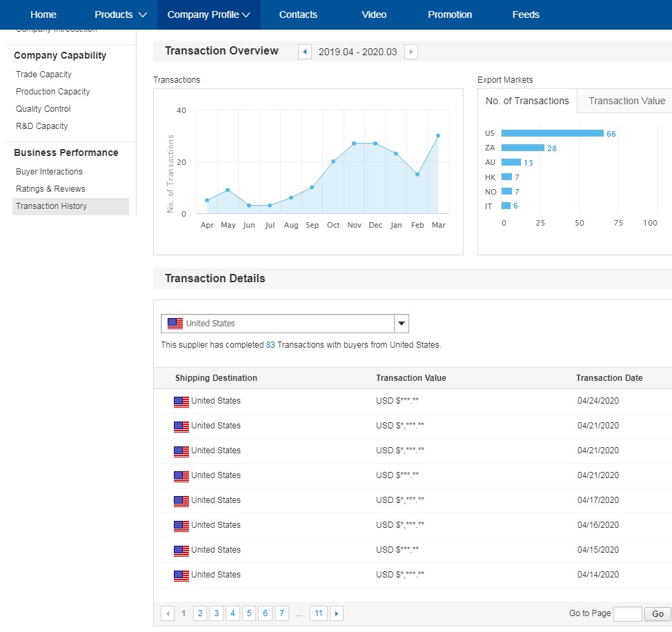Open the Contacts menu item
Screen dimensions: 672x632
[298, 14]
